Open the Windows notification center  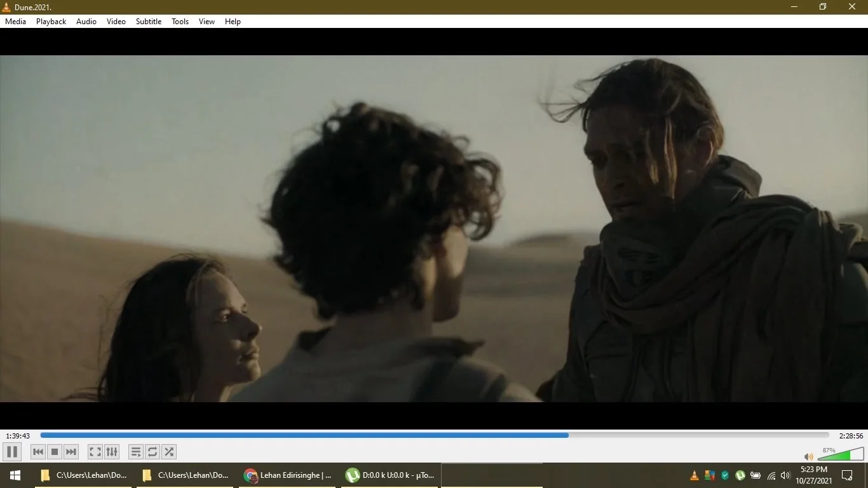847,475
